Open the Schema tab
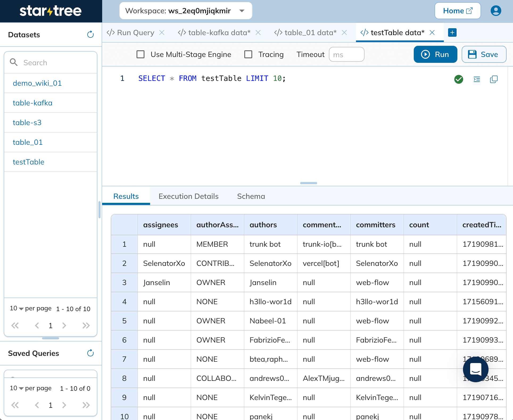 pyautogui.click(x=251, y=196)
